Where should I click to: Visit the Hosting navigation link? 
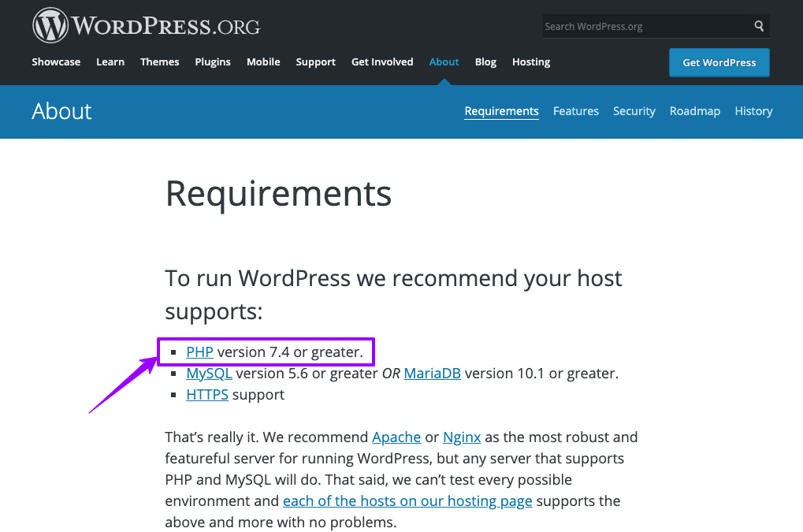coord(531,61)
